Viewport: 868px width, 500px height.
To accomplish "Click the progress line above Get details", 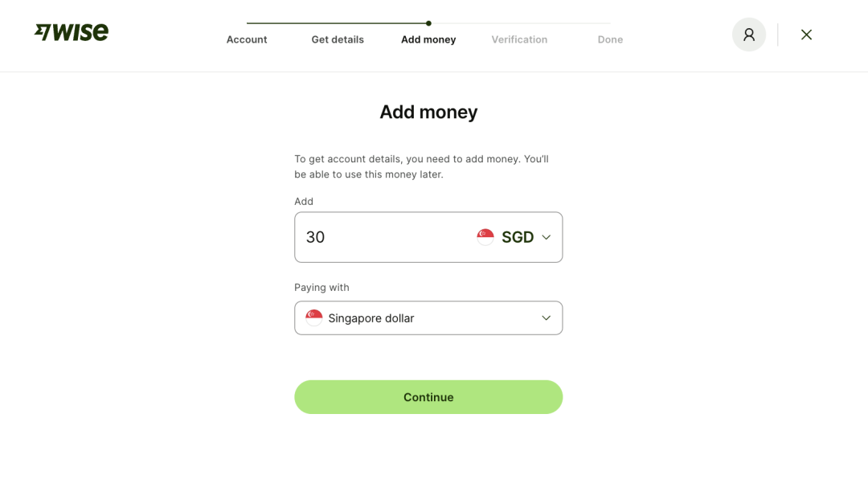I will pos(338,23).
